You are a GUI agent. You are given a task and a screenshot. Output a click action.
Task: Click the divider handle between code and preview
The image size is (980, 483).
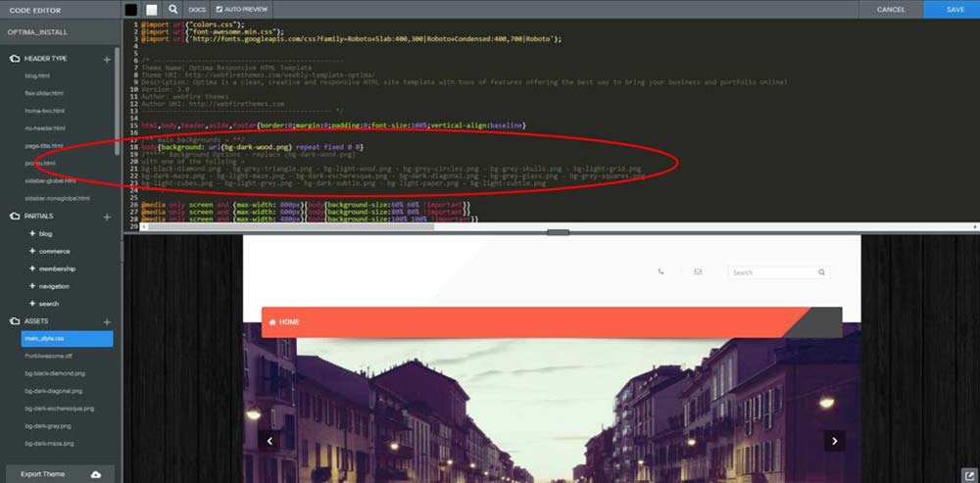pos(559,232)
